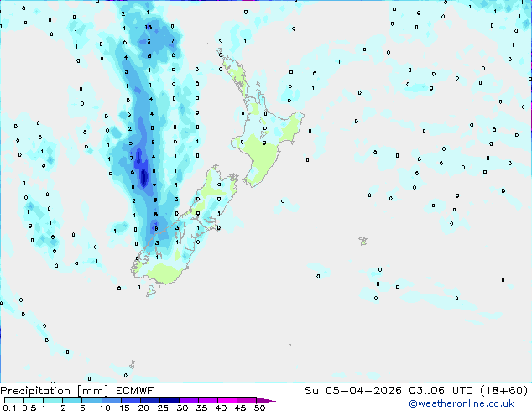
Task: Choose the 5 to 10 mm blue swatch
Action: 92,400
